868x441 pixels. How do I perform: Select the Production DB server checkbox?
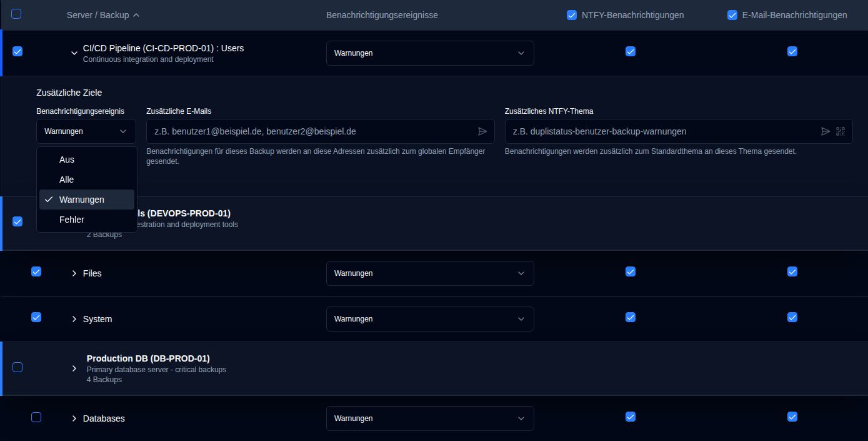17,367
